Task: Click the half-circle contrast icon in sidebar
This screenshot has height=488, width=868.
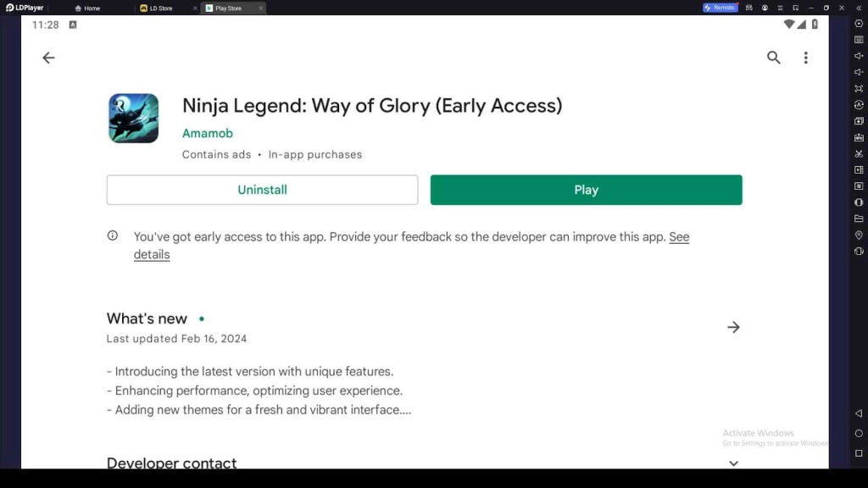Action: [x=859, y=202]
